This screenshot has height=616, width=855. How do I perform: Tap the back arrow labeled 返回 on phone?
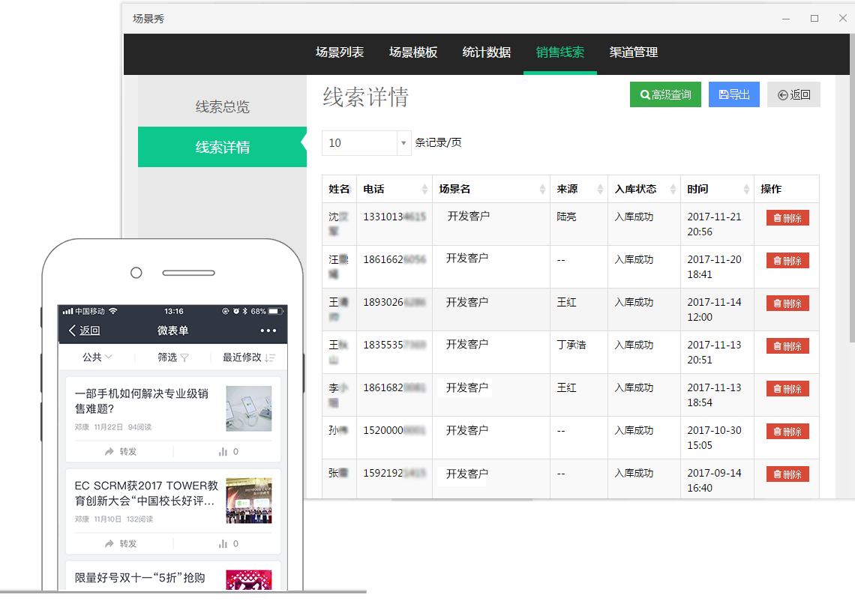pos(84,330)
